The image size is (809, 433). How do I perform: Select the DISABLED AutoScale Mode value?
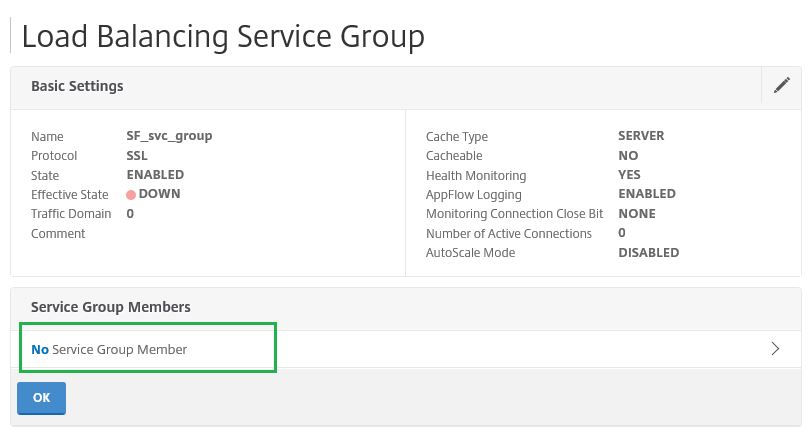point(649,253)
